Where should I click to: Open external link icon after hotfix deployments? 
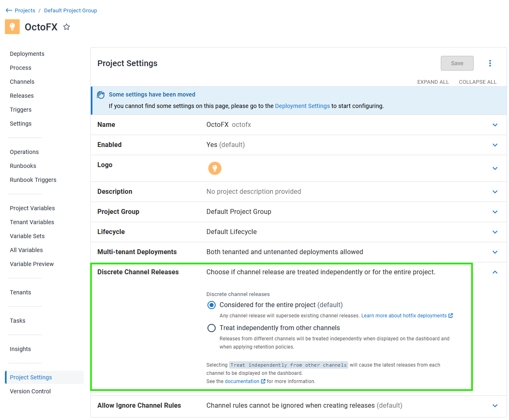pos(451,316)
